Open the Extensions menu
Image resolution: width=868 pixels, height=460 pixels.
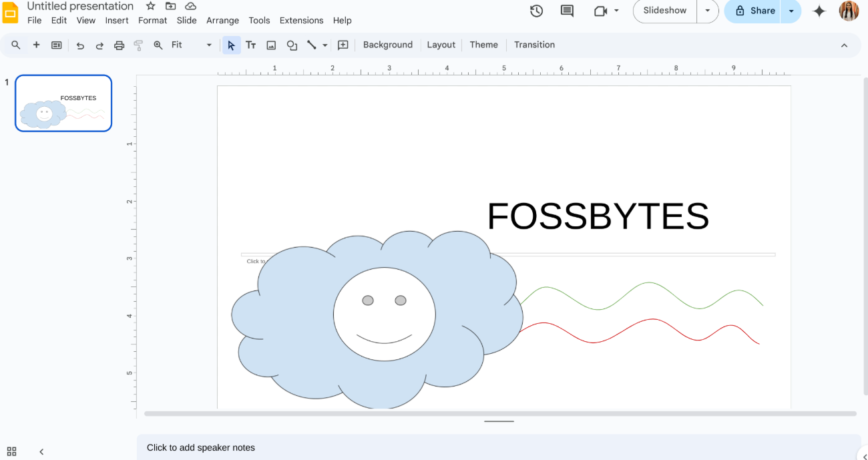click(301, 20)
